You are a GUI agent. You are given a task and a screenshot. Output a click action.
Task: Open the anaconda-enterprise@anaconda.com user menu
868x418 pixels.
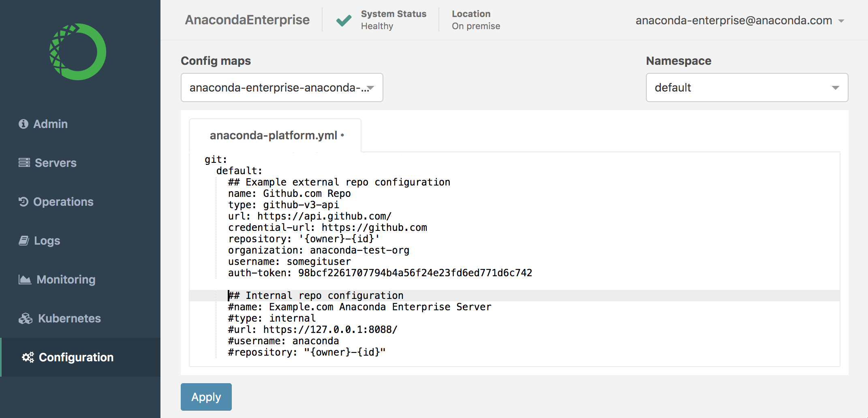740,20
